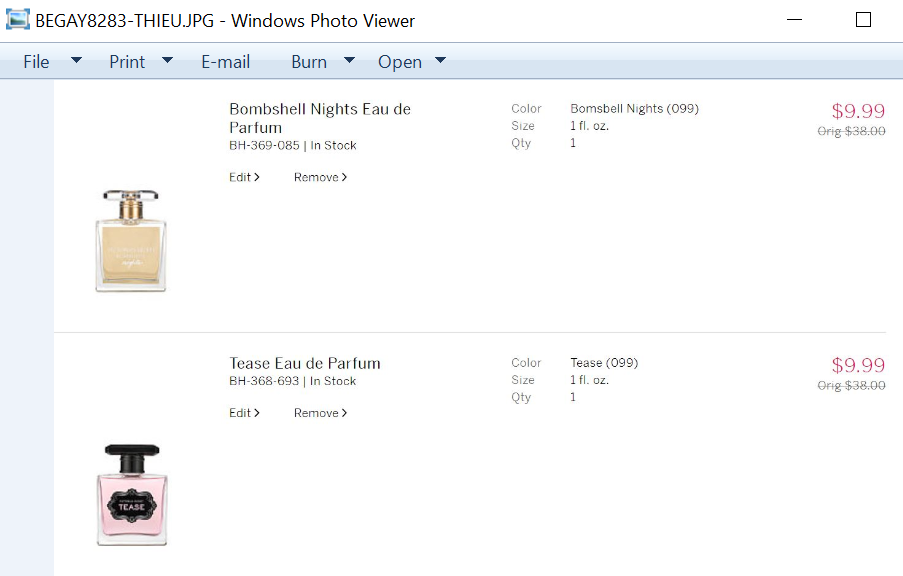Click the 1 fl. oz. size for Tease
The image size is (903, 576).
(589, 380)
